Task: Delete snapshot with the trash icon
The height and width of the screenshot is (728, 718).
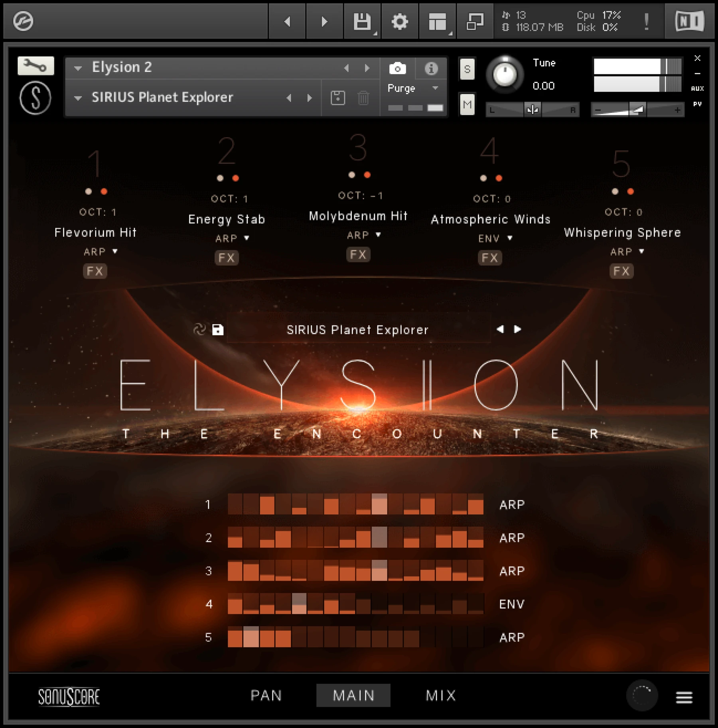Action: tap(363, 98)
